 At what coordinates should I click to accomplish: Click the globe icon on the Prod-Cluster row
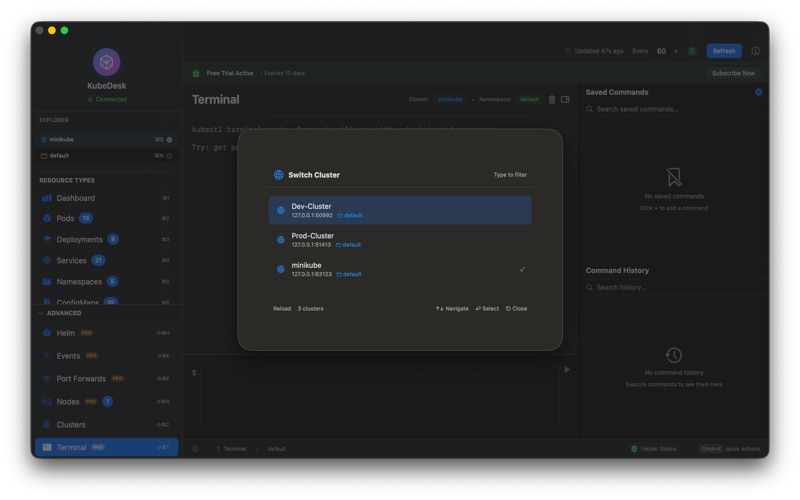281,240
